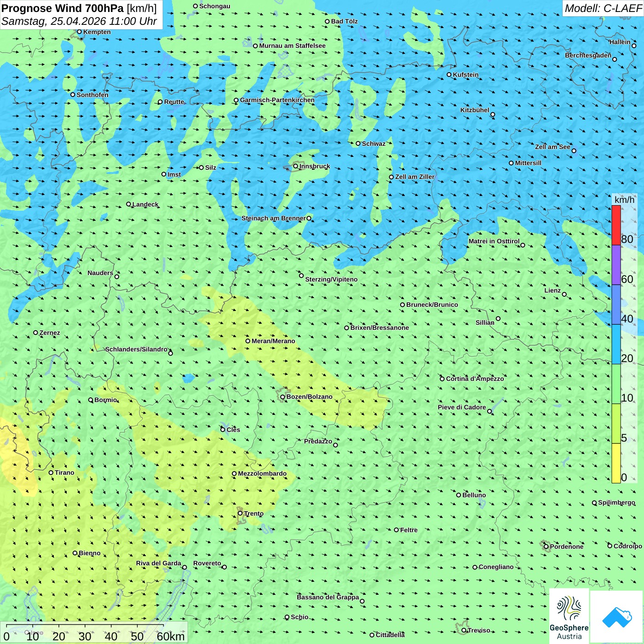Click the Conegliano label

point(496,567)
